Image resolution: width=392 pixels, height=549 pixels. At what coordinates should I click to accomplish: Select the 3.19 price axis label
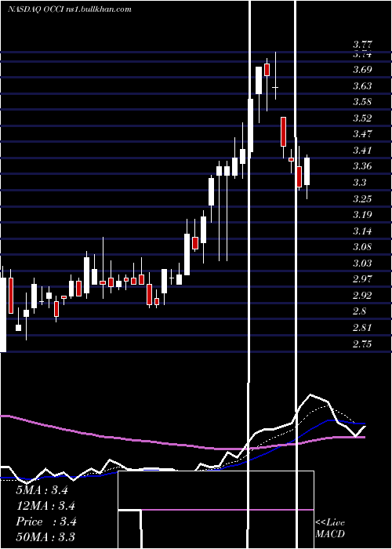point(362,215)
